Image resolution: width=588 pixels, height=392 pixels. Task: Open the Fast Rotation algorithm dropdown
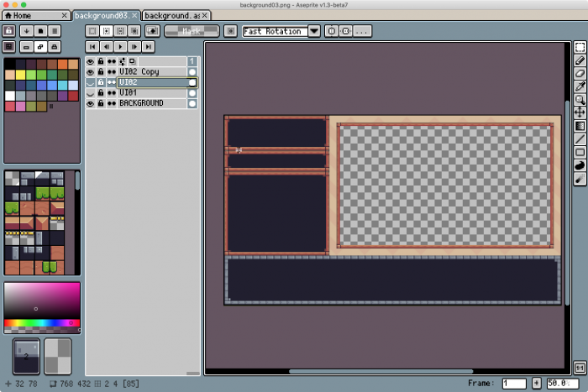pos(314,31)
